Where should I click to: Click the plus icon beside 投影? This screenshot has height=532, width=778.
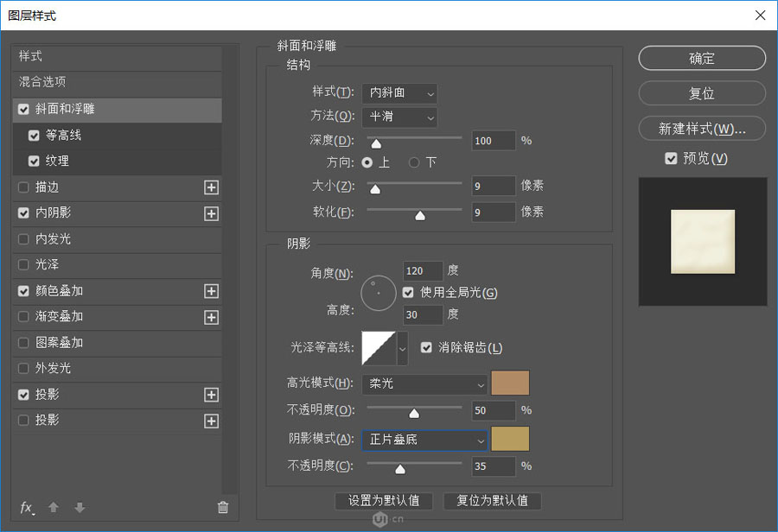(211, 395)
